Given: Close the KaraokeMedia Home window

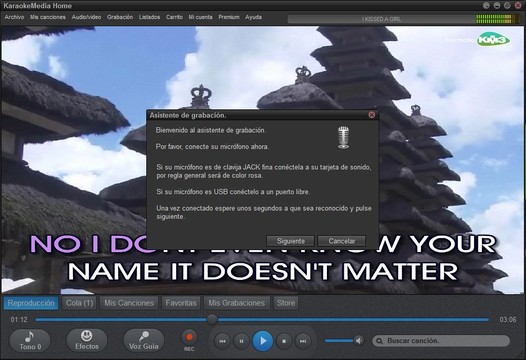Looking at the screenshot, I should coord(518,5).
